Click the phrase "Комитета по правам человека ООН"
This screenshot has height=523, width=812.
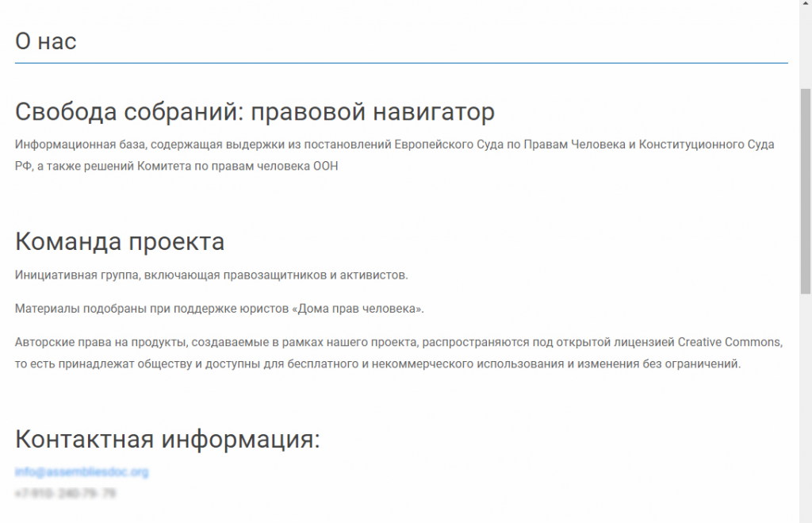(x=238, y=167)
